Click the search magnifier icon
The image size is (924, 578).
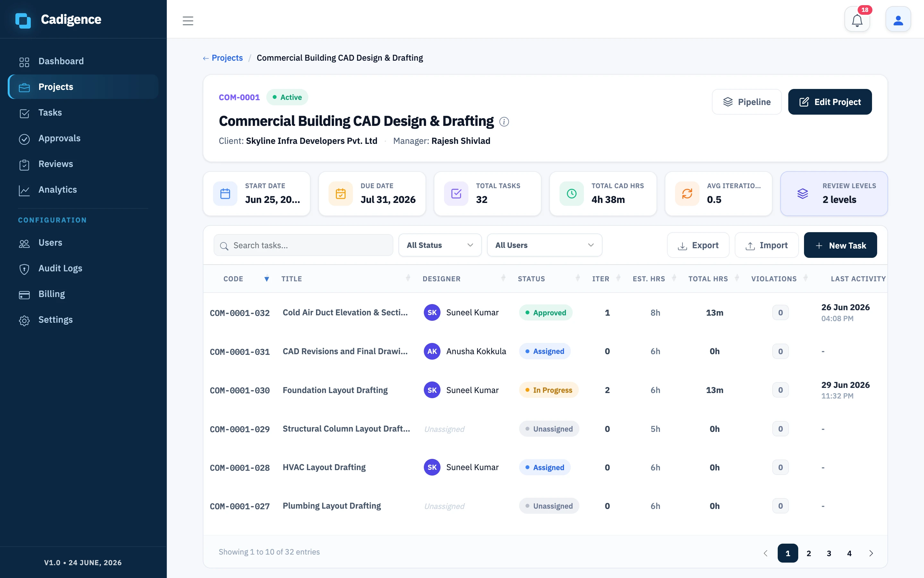(224, 246)
